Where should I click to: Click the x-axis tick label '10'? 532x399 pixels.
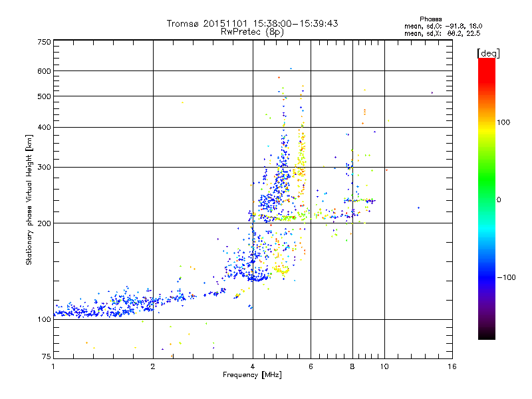click(x=384, y=366)
